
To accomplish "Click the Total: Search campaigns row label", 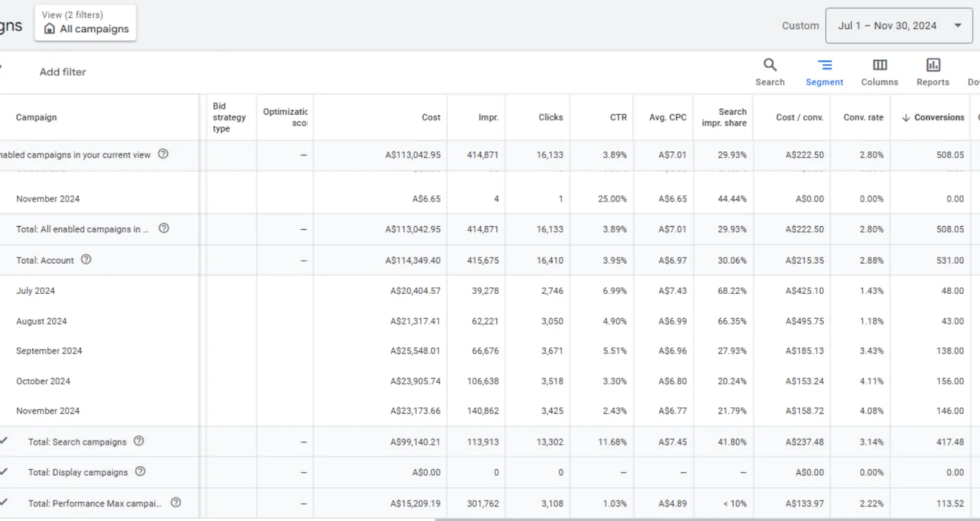I will pos(77,442).
